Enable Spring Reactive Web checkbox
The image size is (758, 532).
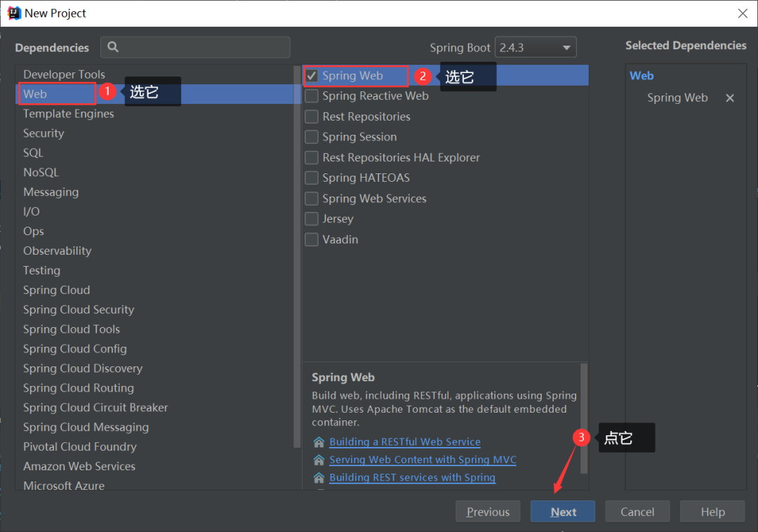coord(312,96)
